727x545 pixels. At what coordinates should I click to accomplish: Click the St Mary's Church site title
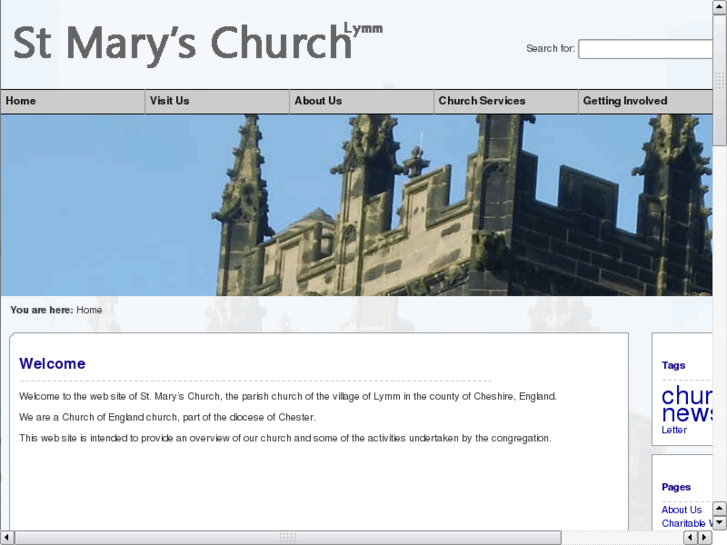point(198,43)
